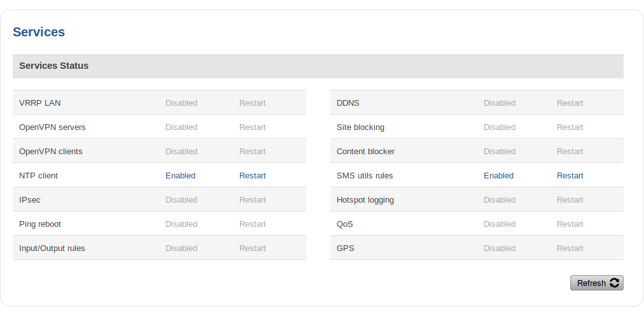Restart the SMS utils rules service
This screenshot has width=644, height=316.
tap(570, 176)
